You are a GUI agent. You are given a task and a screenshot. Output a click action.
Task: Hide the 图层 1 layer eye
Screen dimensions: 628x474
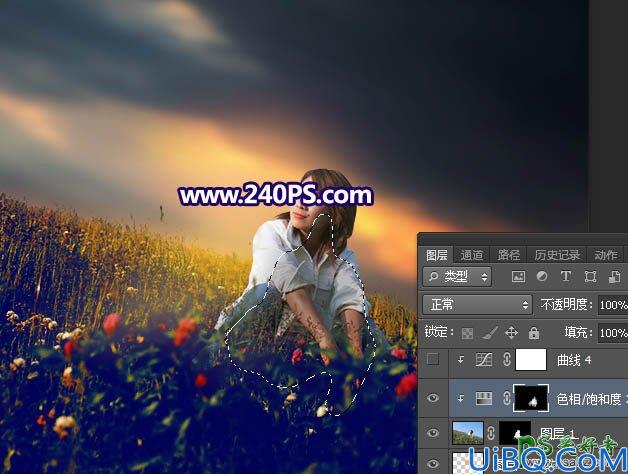pos(433,433)
